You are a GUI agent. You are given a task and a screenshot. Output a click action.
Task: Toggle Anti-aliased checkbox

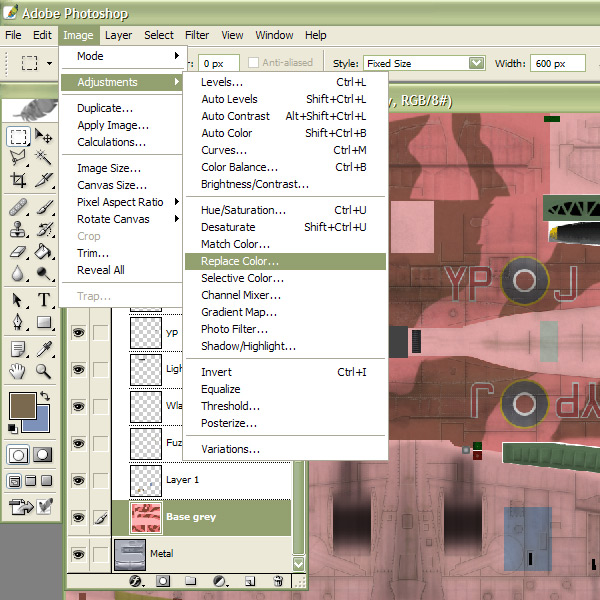coord(253,62)
